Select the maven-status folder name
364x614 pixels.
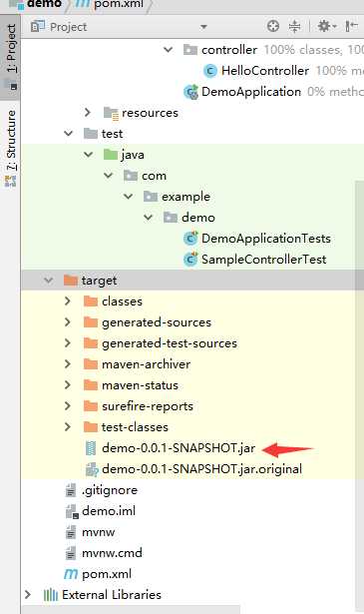(x=140, y=385)
